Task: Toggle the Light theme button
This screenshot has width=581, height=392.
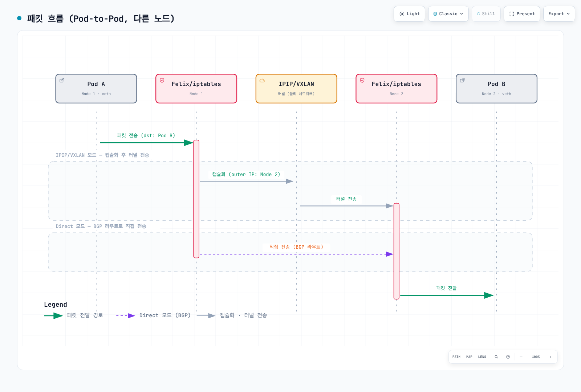Action: tap(409, 14)
